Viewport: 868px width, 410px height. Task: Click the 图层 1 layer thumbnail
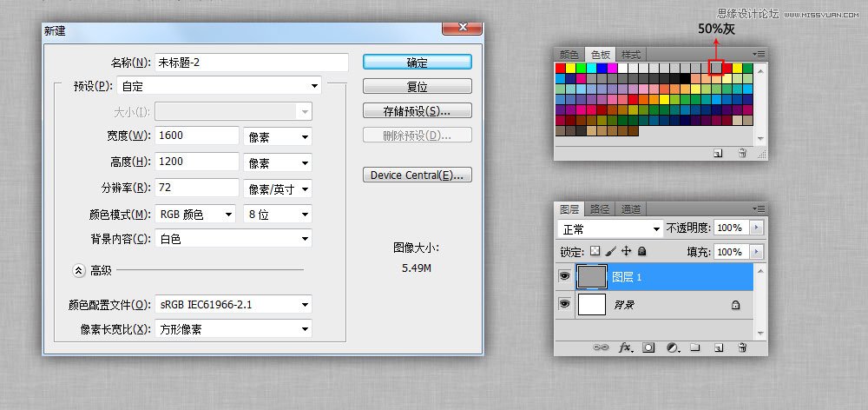pyautogui.click(x=592, y=276)
